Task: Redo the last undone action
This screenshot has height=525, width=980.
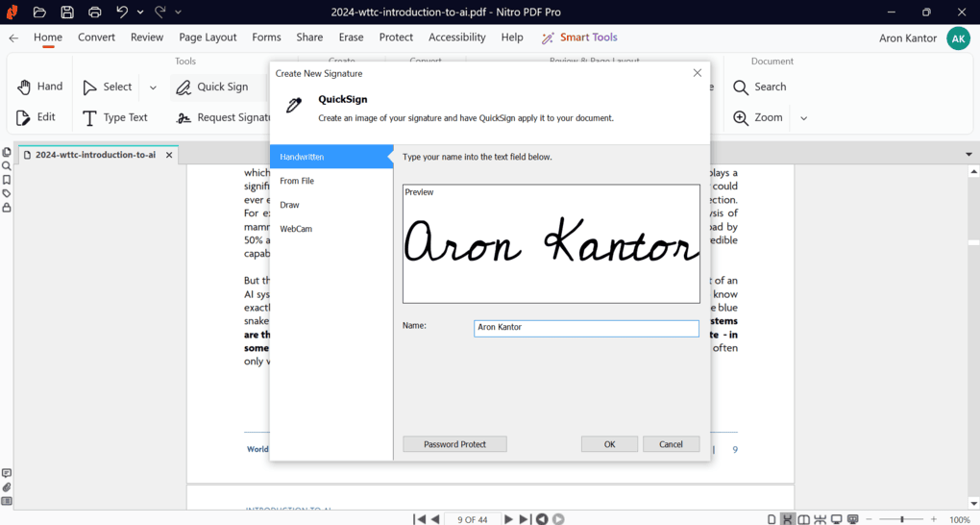Action: point(160,12)
